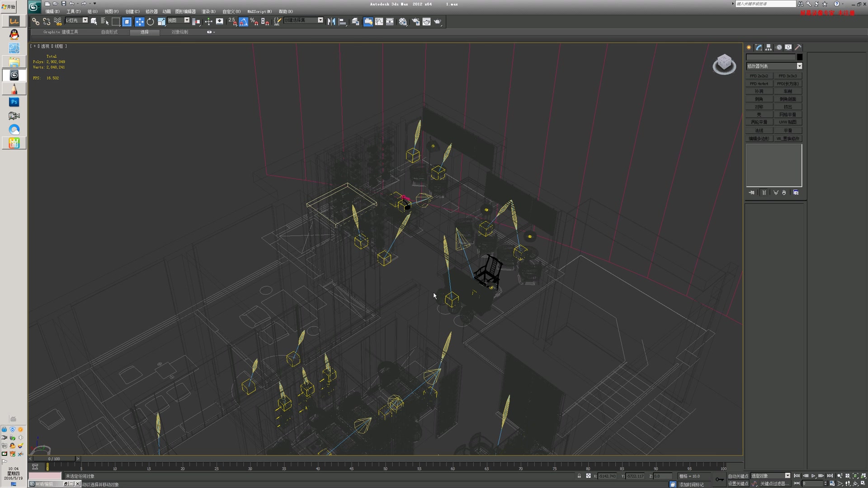Image resolution: width=868 pixels, height=488 pixels.
Task: Open the MAXScript(M) menu
Action: (259, 11)
